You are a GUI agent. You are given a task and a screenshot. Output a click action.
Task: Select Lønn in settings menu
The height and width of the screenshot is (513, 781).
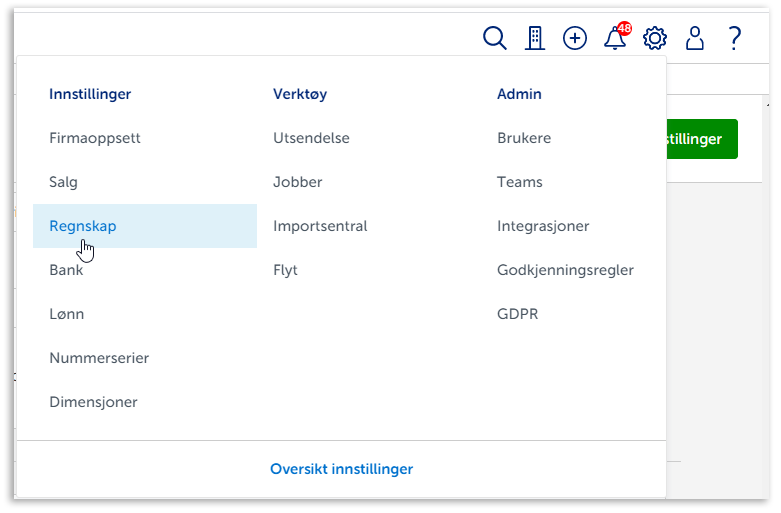click(67, 314)
